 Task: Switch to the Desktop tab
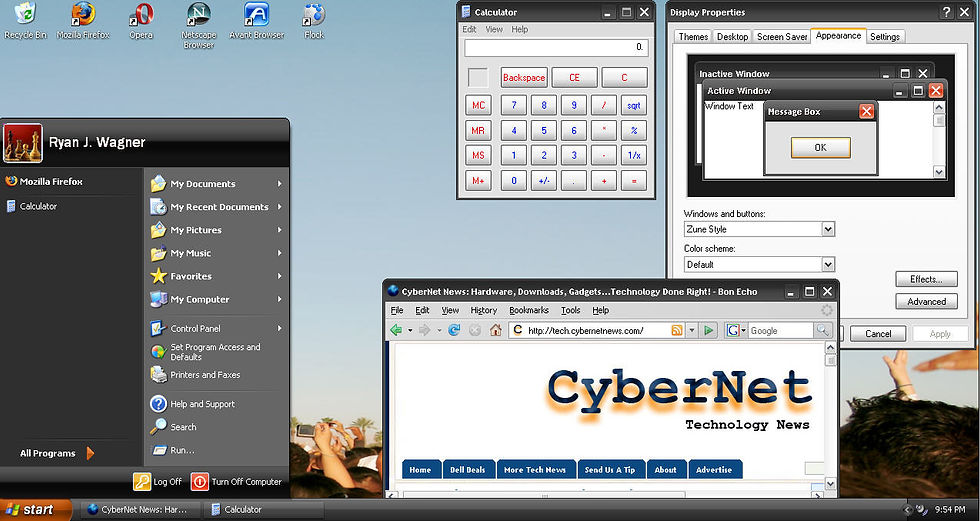coord(732,37)
